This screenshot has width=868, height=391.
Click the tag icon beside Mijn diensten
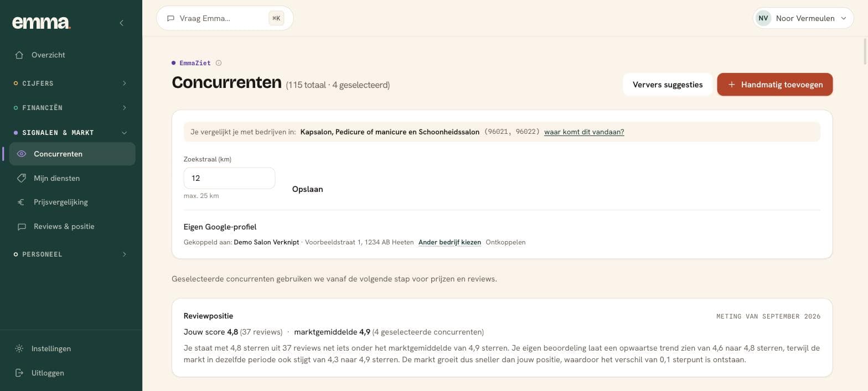coord(22,178)
